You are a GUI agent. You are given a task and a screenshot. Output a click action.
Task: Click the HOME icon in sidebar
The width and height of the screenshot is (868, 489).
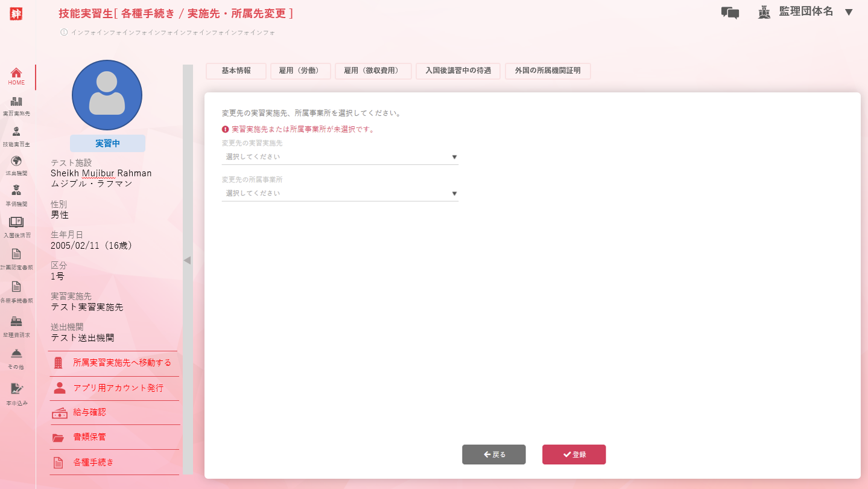16,73
